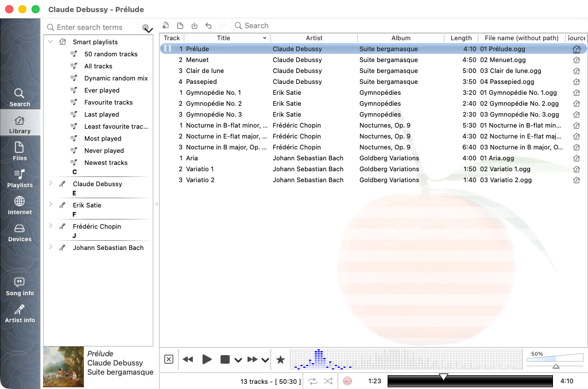Image resolution: width=588 pixels, height=389 pixels.
Task: Undo the last playlist change
Action: pos(208,25)
